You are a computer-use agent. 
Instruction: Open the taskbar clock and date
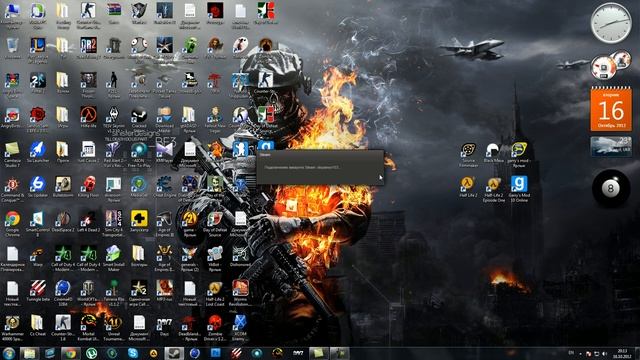[x=622, y=353]
